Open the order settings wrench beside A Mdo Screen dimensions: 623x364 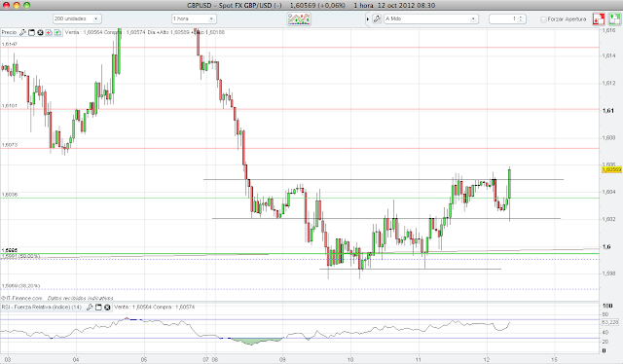tap(377, 18)
